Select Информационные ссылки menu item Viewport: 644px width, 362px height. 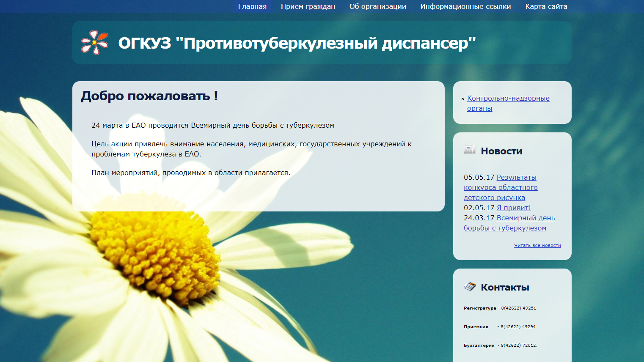(x=465, y=6)
